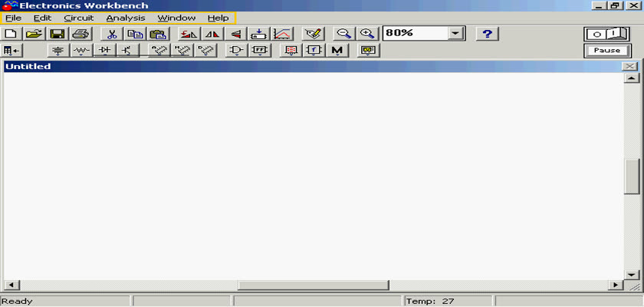Screen dimensions: 644x307
Task: Zoom out with the minus magnifier
Action: (x=344, y=34)
